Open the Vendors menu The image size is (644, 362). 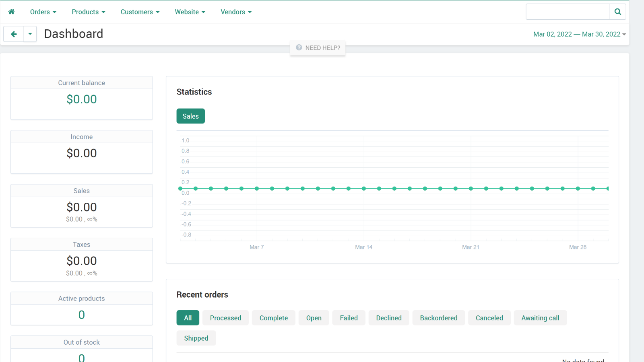point(236,12)
